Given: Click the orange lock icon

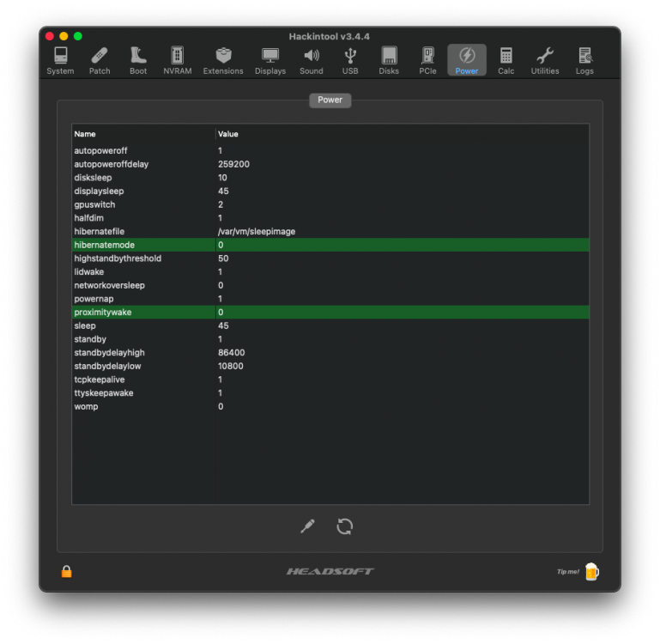Looking at the screenshot, I should [66, 571].
